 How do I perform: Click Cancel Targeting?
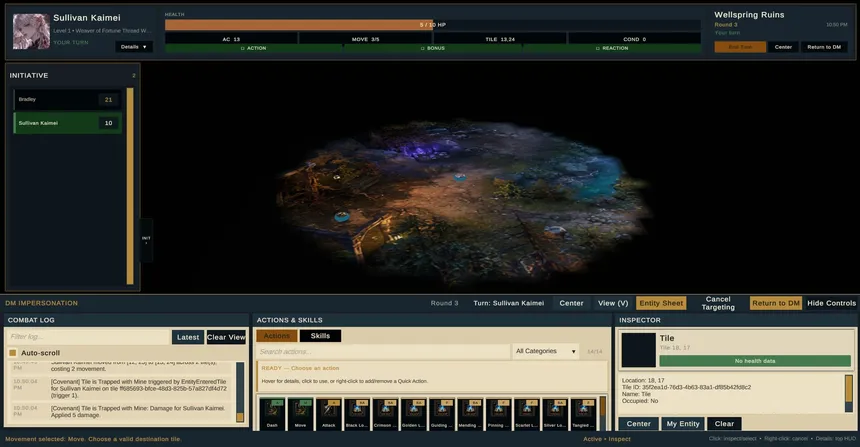[x=718, y=303]
